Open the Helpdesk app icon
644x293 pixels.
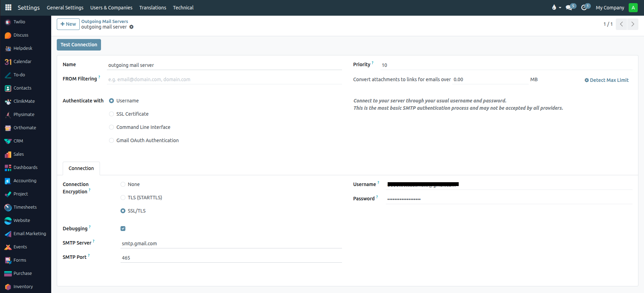coord(8,48)
